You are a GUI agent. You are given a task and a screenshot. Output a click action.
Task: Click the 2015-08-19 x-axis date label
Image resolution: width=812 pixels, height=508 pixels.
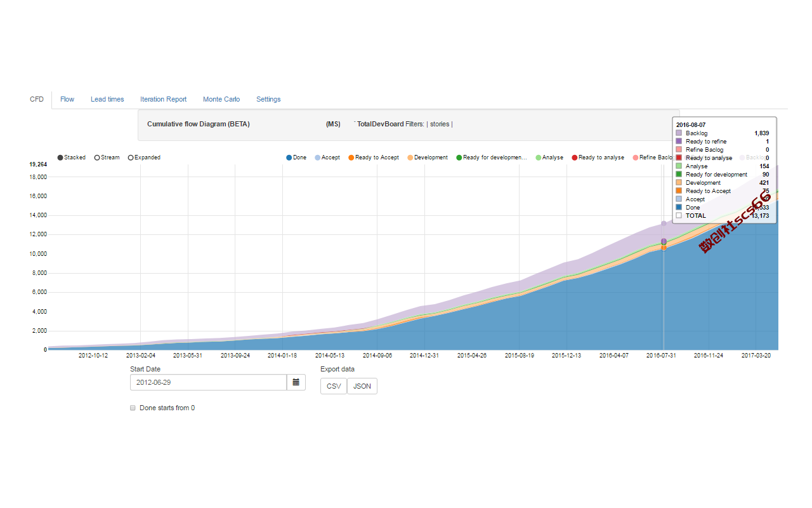520,356
